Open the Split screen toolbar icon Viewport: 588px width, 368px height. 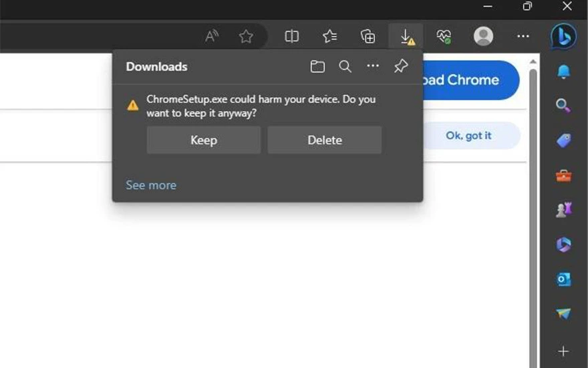(x=291, y=36)
